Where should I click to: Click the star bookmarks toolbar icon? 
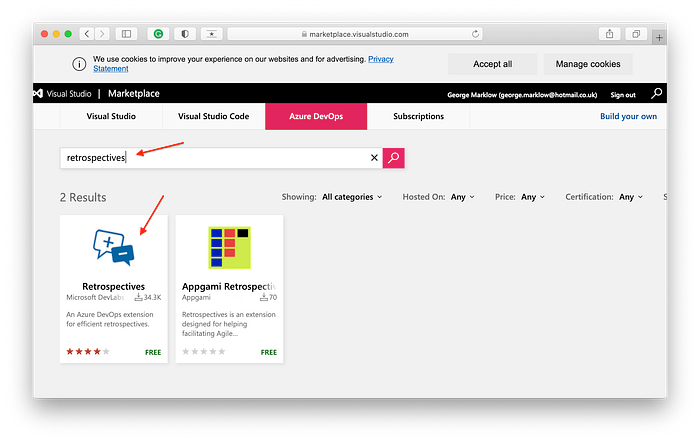click(212, 34)
